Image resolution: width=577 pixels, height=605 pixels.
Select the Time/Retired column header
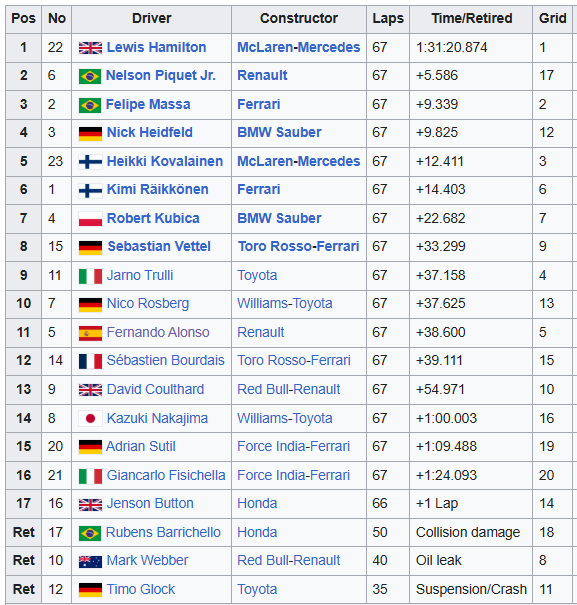coord(471,19)
